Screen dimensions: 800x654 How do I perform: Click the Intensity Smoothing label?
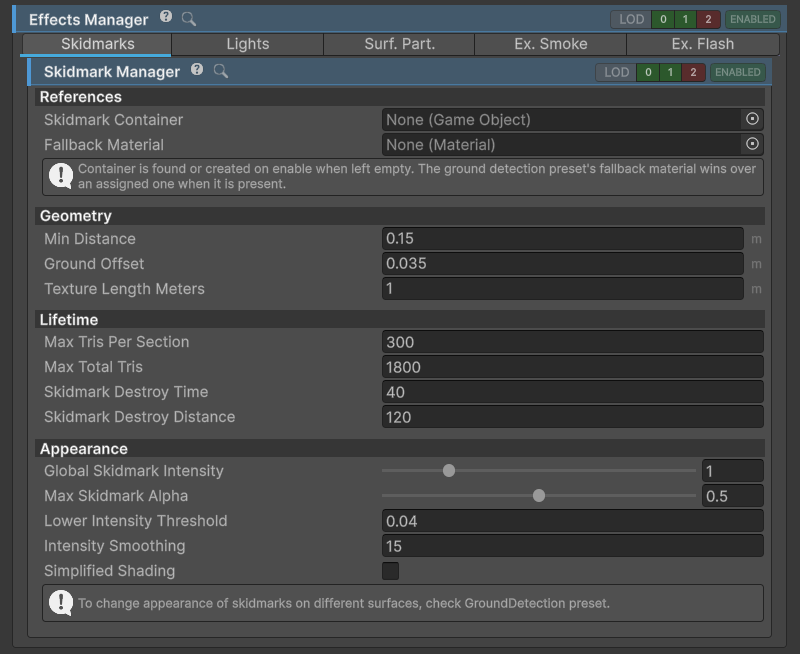click(x=114, y=546)
